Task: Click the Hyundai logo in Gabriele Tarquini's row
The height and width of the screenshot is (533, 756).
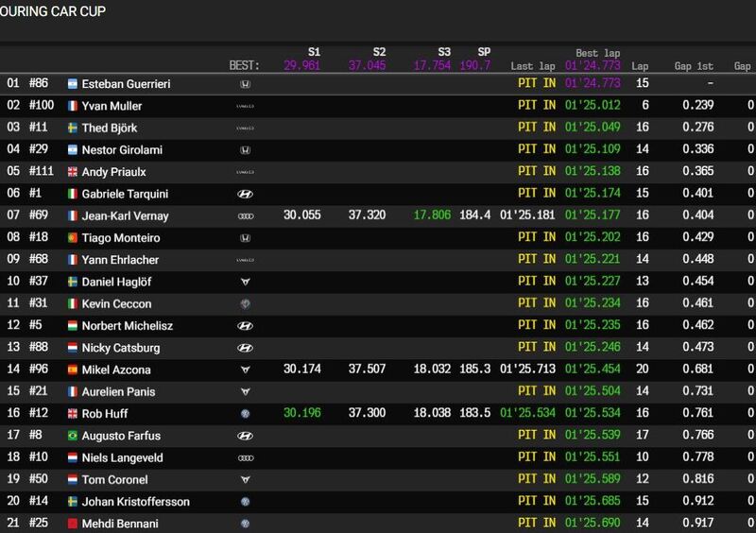Action: (x=245, y=194)
